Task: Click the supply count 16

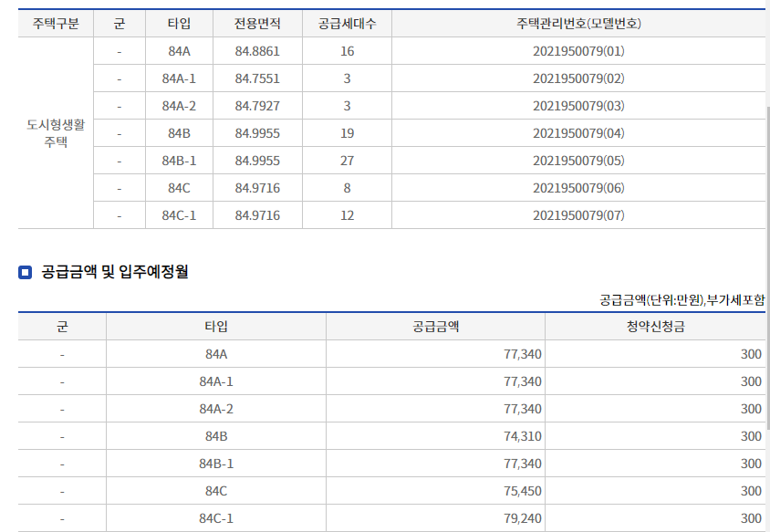Action: [348, 51]
